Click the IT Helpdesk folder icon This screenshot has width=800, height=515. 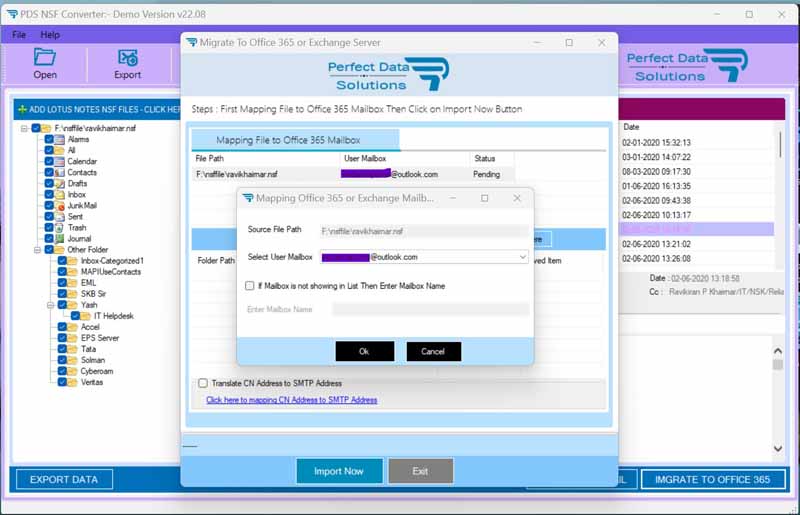(x=85, y=316)
